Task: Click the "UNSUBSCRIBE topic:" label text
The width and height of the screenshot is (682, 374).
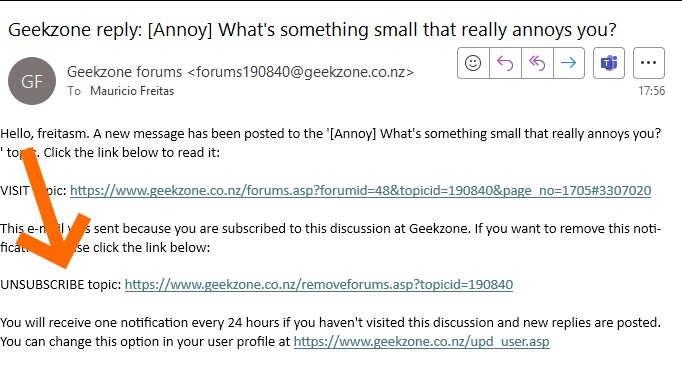Action: [x=61, y=284]
